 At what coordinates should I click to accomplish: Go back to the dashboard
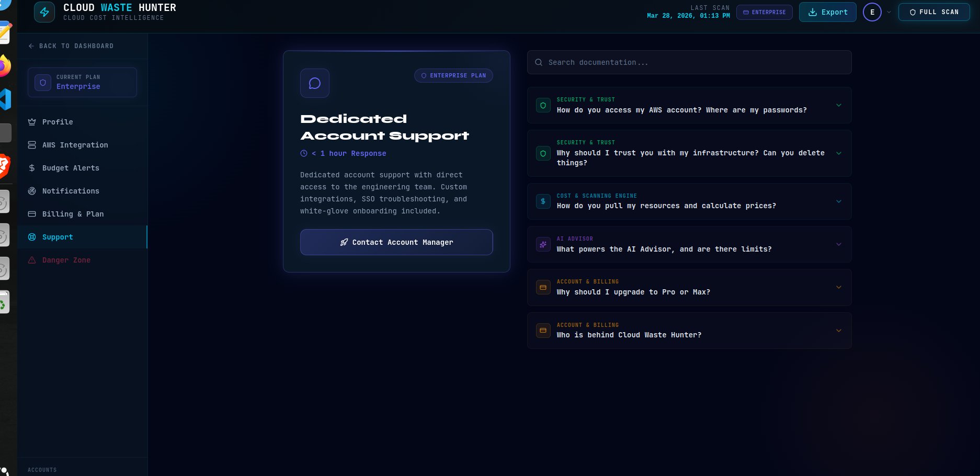coord(71,46)
